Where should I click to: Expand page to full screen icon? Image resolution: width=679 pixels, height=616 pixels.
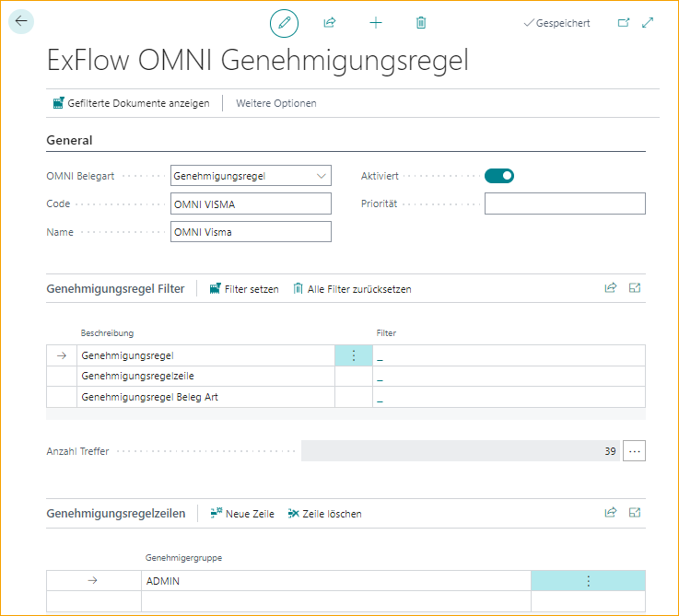[648, 22]
